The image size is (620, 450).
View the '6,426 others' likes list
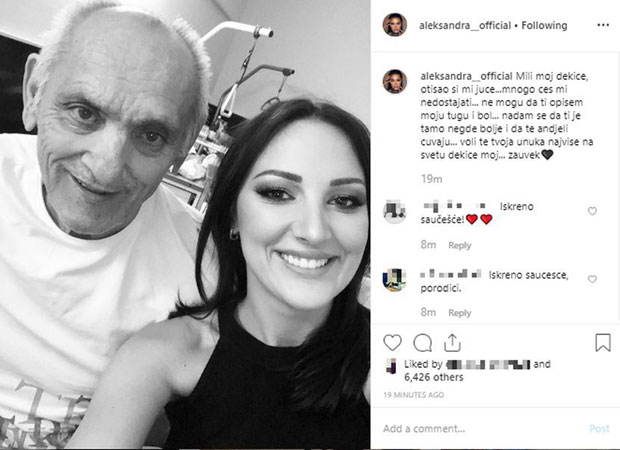433,377
